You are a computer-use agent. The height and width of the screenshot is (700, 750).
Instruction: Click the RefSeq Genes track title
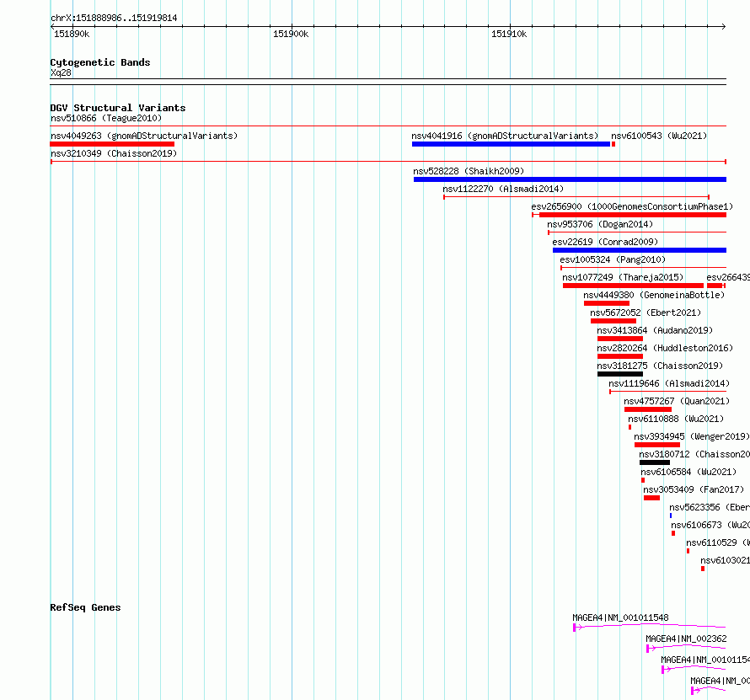(86, 607)
